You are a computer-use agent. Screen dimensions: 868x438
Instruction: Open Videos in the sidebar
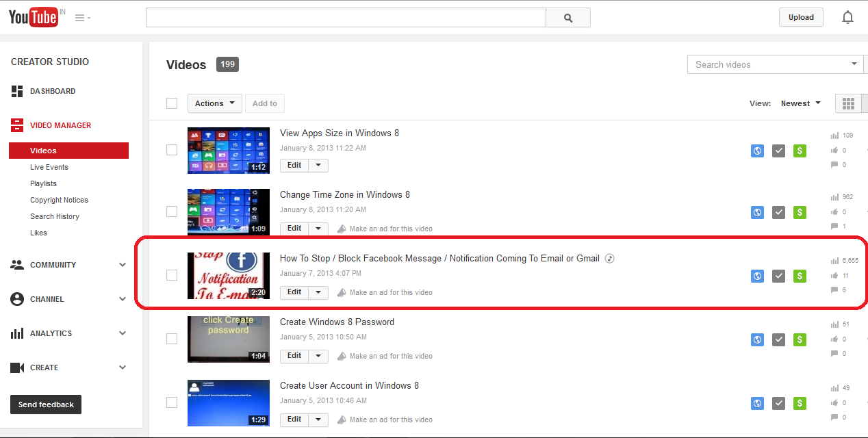pyautogui.click(x=68, y=151)
